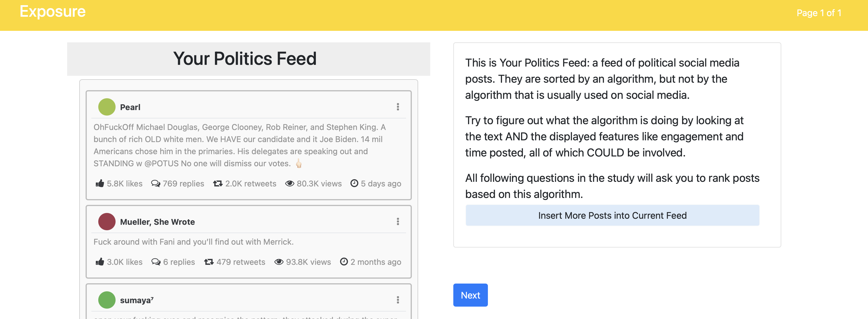
Task: Click the clock icon on Mueller, She Wrote post
Action: pos(344,262)
